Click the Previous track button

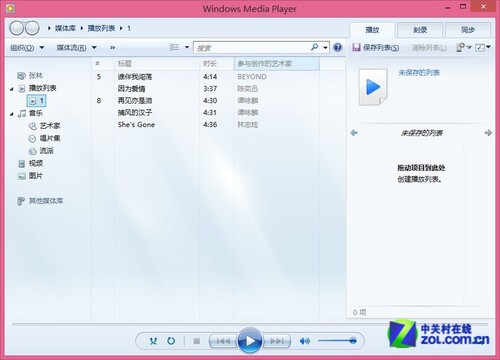223,341
